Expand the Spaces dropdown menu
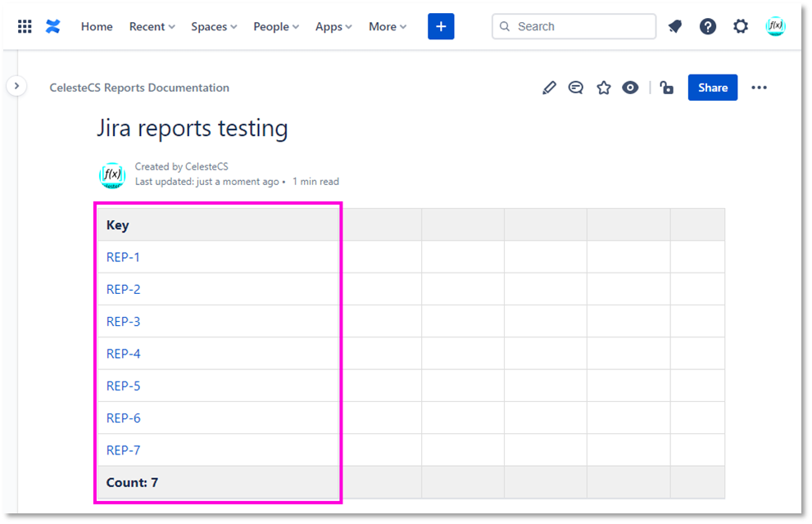812x524 pixels. pos(214,26)
